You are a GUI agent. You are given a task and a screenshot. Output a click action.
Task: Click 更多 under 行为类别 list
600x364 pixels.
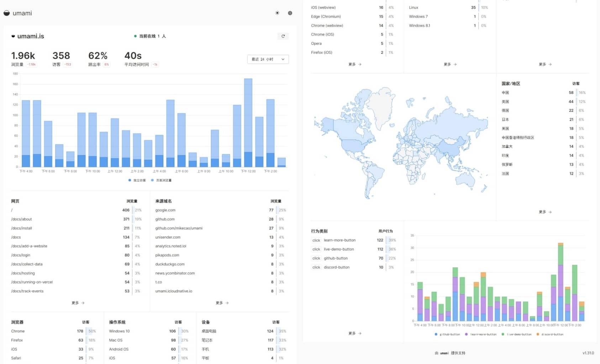[354, 333]
